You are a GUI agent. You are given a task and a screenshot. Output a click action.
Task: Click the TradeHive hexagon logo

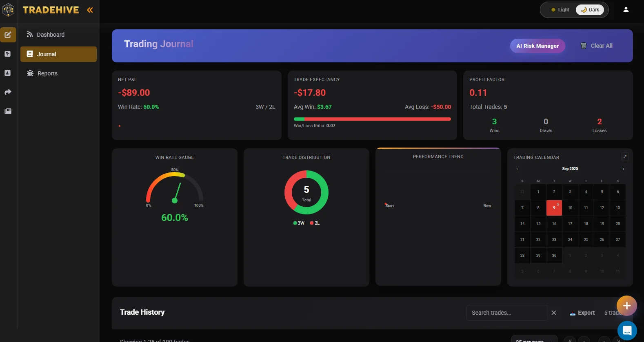(x=9, y=10)
